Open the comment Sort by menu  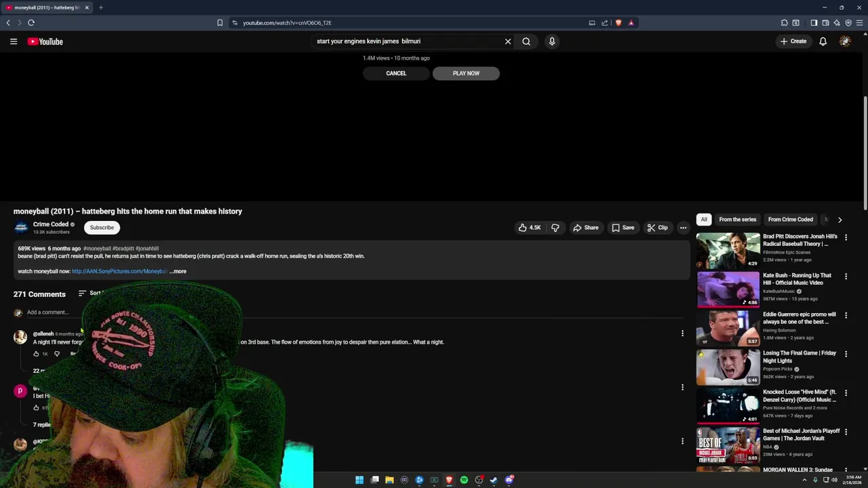90,293
